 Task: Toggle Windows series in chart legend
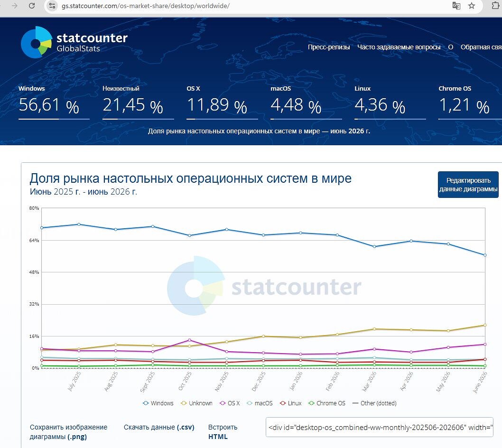coord(158,403)
